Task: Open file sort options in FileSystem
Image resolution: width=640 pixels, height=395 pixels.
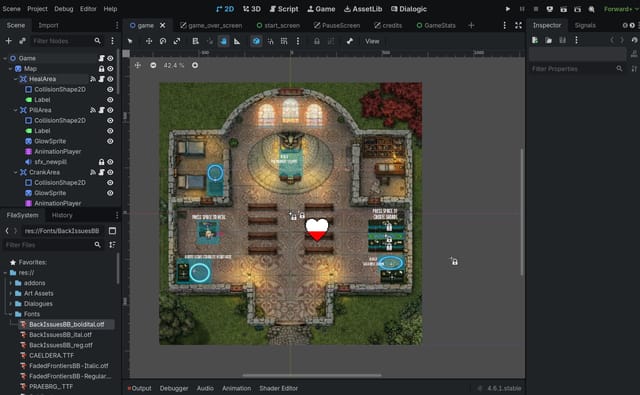Action: [112, 245]
